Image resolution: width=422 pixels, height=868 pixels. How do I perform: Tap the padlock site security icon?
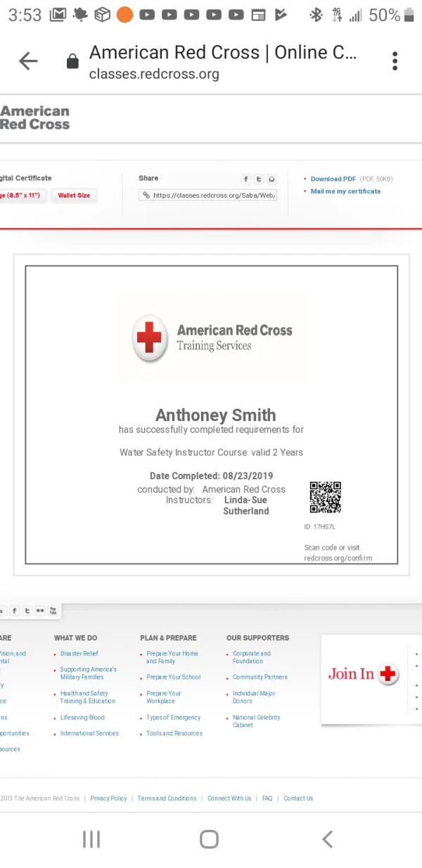coord(72,63)
